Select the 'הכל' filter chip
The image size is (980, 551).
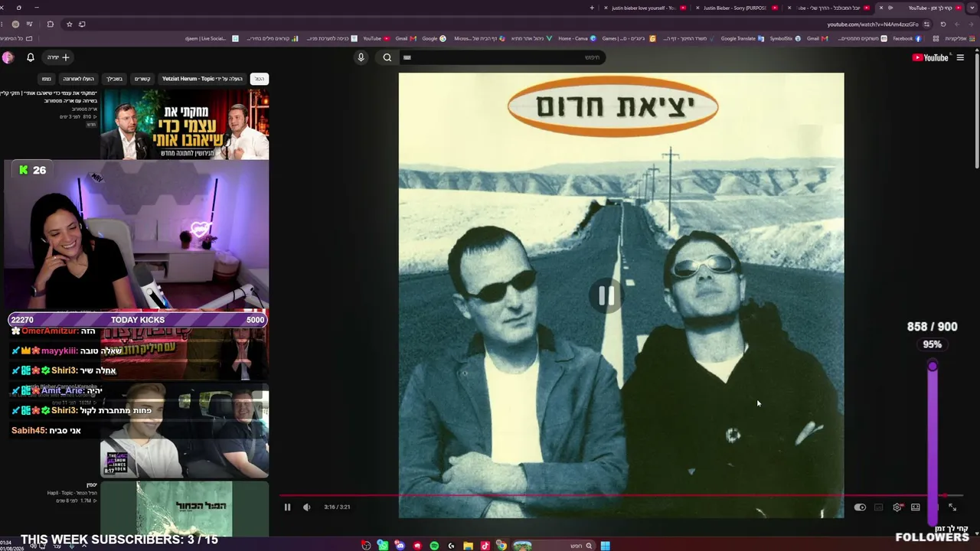[260, 79]
